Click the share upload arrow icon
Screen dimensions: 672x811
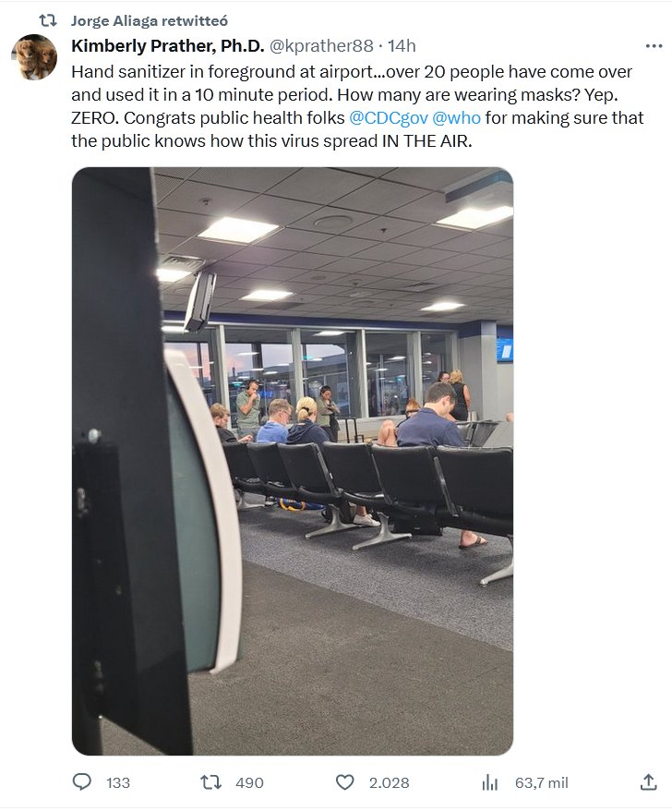coord(648,782)
